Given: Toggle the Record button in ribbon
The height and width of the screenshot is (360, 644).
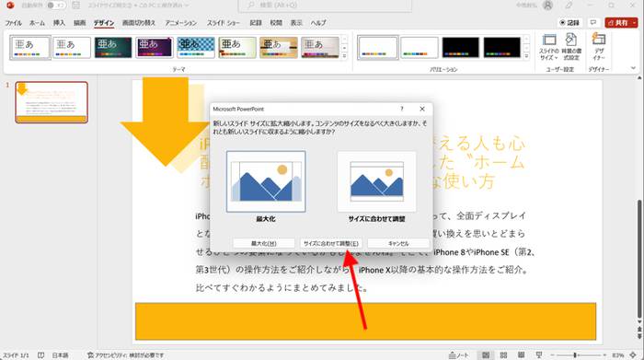Looking at the screenshot, I should click(x=569, y=23).
